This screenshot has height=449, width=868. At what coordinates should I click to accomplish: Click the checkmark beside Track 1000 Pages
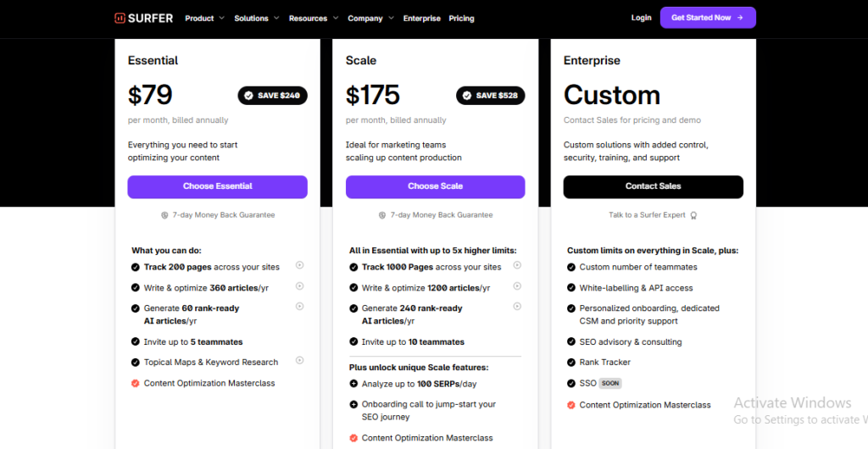click(x=353, y=267)
